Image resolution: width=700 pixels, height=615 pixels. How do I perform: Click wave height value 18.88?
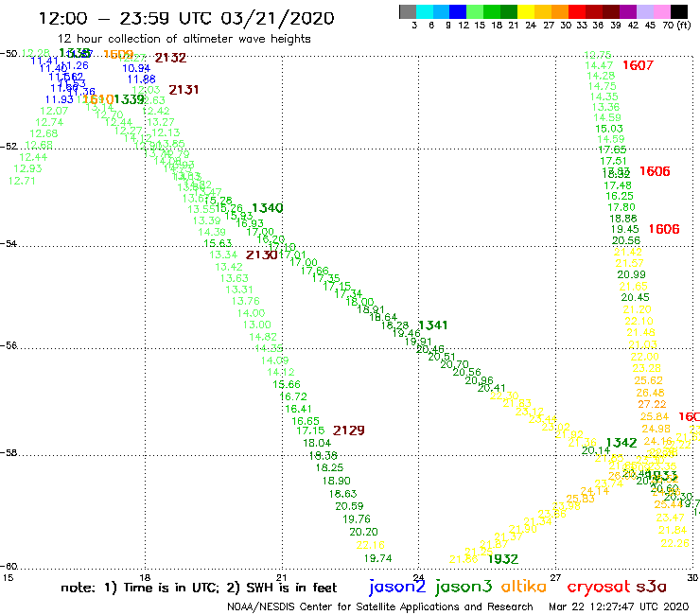coord(623,219)
